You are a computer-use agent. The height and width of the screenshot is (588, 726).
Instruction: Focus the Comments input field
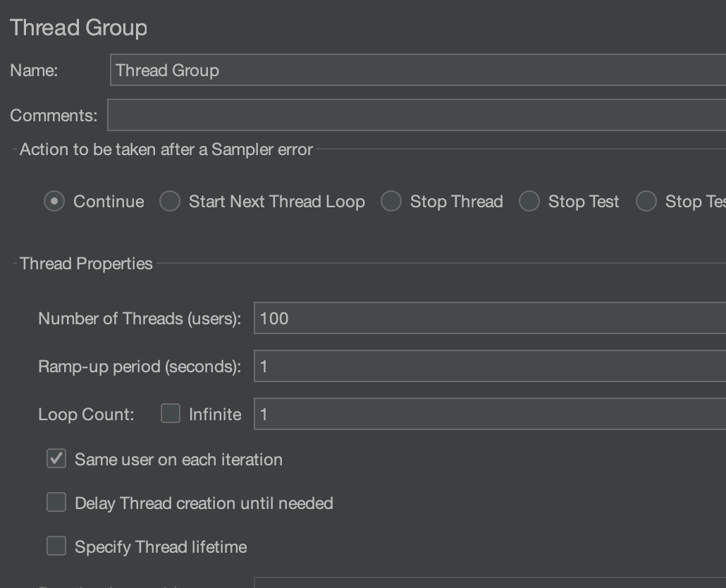coord(416,115)
